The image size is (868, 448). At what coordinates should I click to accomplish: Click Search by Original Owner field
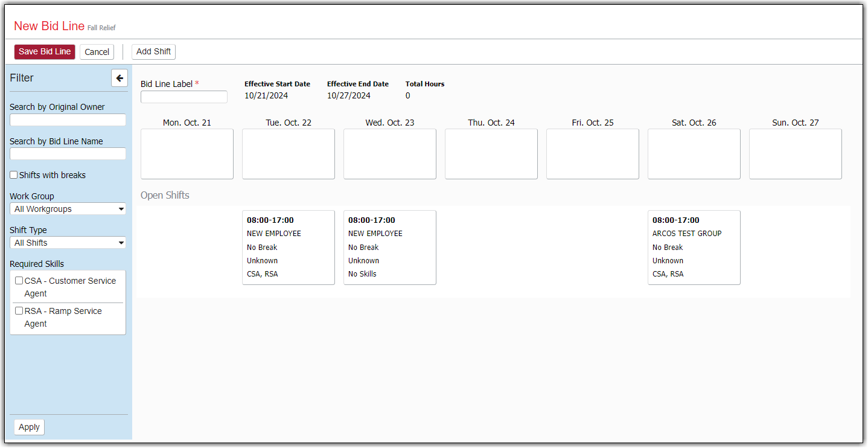tap(68, 120)
